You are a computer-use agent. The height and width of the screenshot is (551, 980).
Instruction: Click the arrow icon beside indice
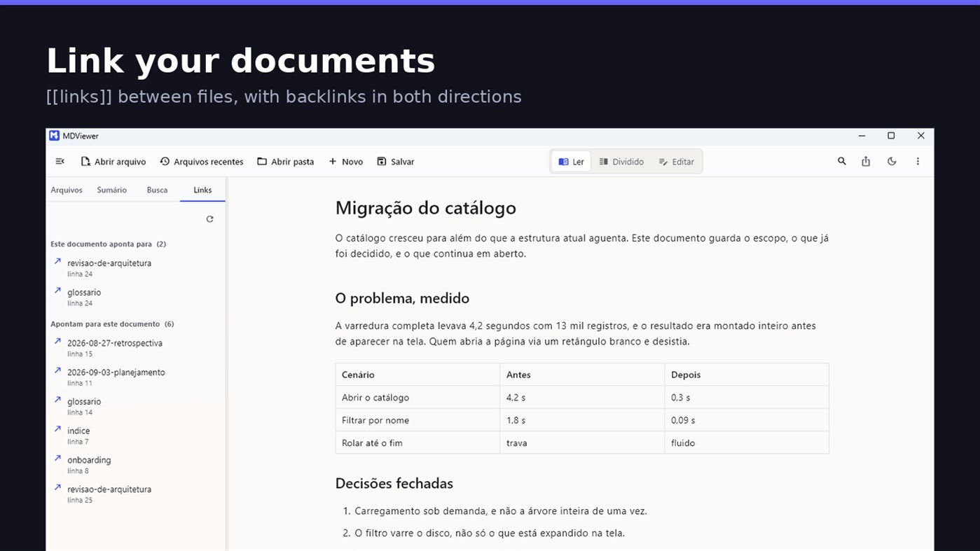pos(57,429)
